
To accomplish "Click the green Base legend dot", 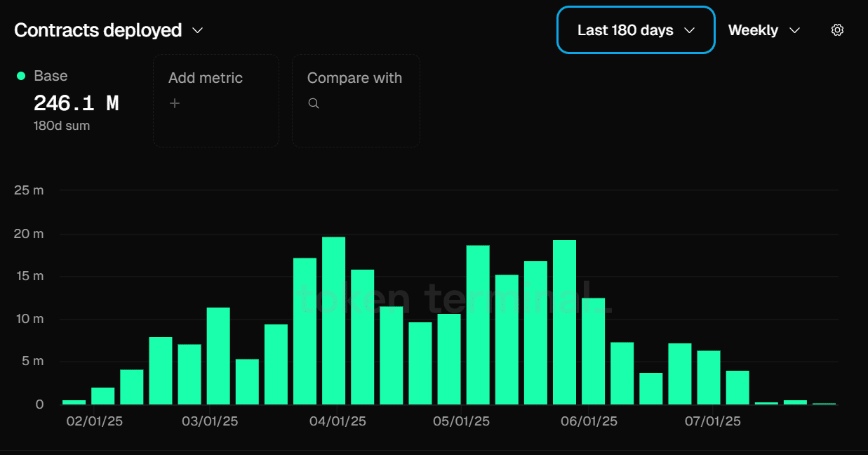I will [21, 76].
